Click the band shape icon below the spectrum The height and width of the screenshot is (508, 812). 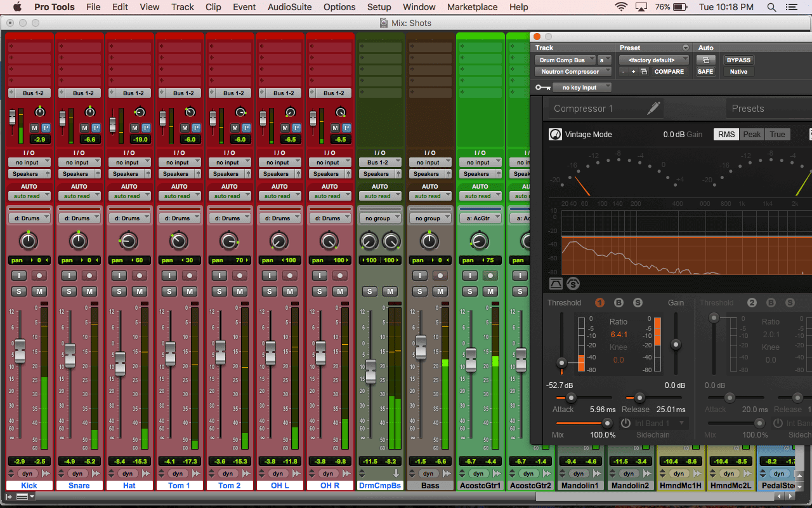556,284
